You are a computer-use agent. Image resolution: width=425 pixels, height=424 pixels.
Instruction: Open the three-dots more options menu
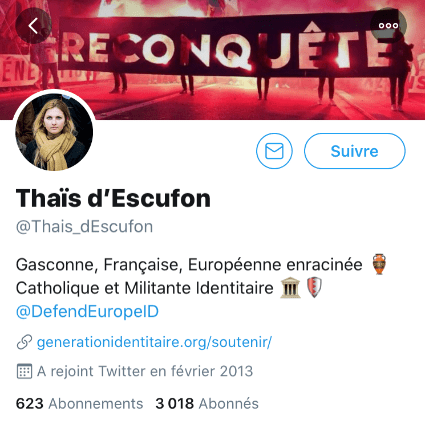pyautogui.click(x=388, y=26)
